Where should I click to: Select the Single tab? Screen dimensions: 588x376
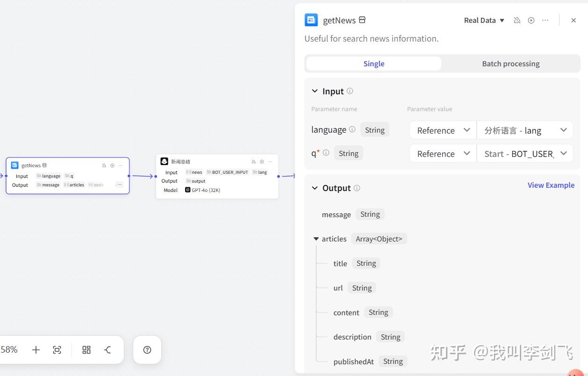tap(373, 64)
